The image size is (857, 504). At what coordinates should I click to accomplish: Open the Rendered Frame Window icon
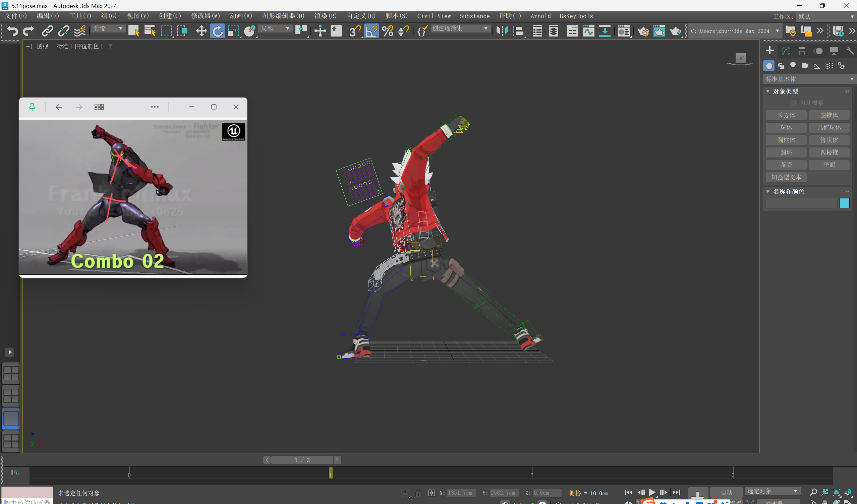coord(659,31)
